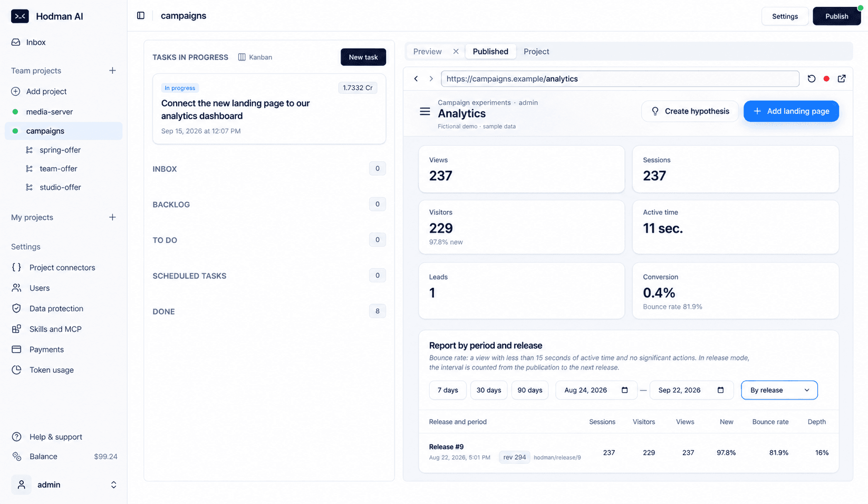Expand the TO DO task section
The height and width of the screenshot is (504, 868).
(269, 240)
